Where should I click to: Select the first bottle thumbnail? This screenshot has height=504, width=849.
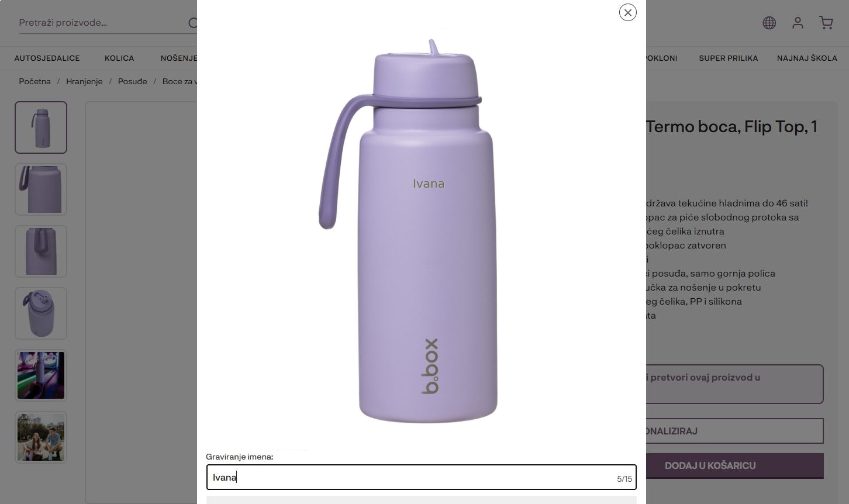[41, 127]
